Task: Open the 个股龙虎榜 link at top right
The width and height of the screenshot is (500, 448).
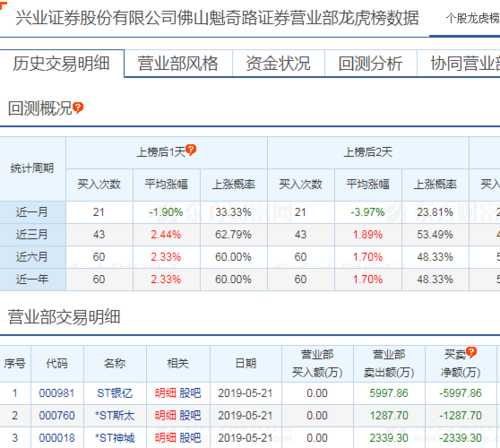Action: (473, 18)
